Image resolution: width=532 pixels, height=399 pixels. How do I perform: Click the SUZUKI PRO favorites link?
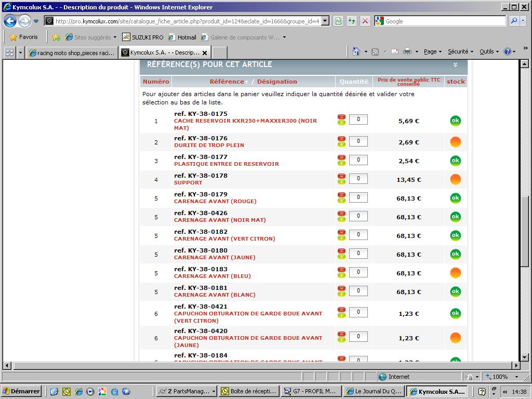pyautogui.click(x=143, y=37)
